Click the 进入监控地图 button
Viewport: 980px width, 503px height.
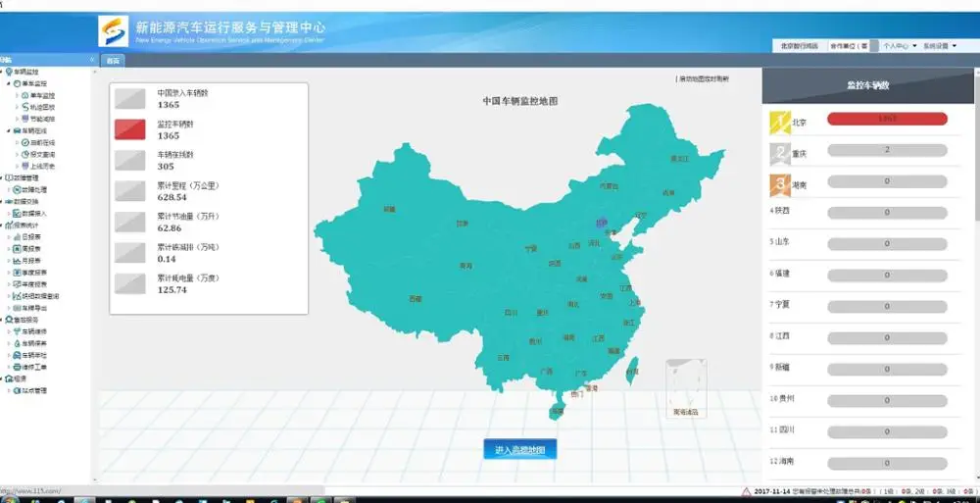520,449
